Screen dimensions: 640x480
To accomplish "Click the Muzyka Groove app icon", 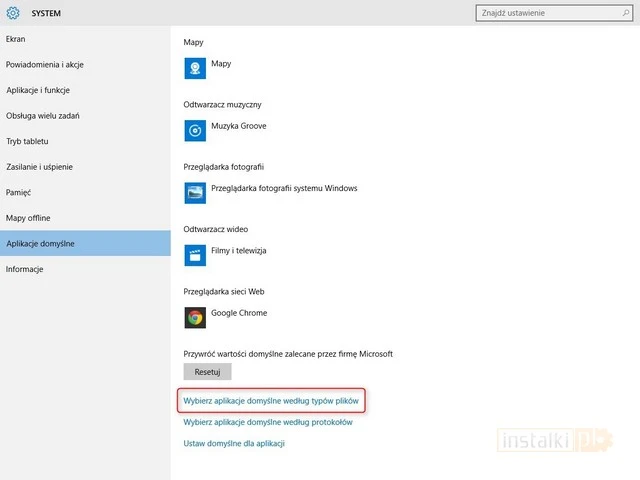I will 195,131.
